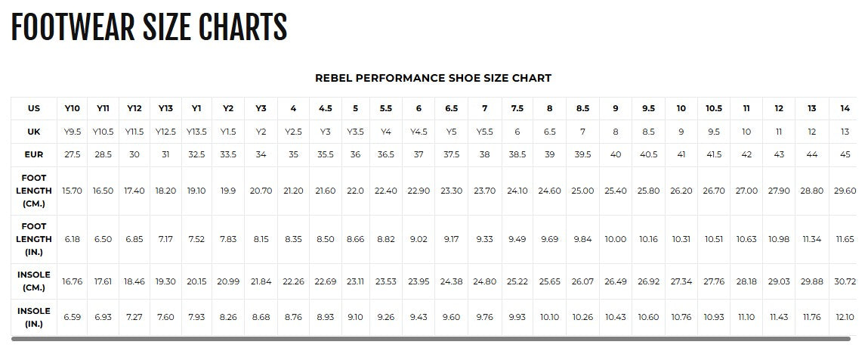Select the US size 7.5 cell

coord(517,108)
